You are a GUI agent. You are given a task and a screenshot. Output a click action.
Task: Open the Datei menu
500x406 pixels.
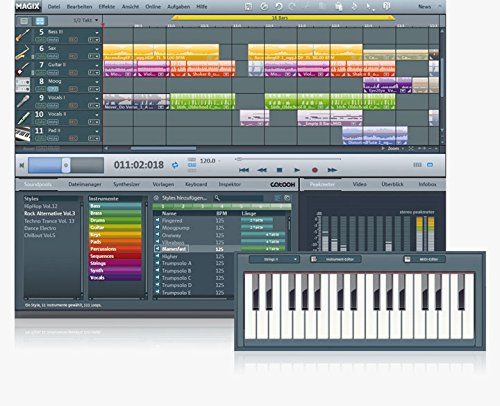(x=54, y=7)
